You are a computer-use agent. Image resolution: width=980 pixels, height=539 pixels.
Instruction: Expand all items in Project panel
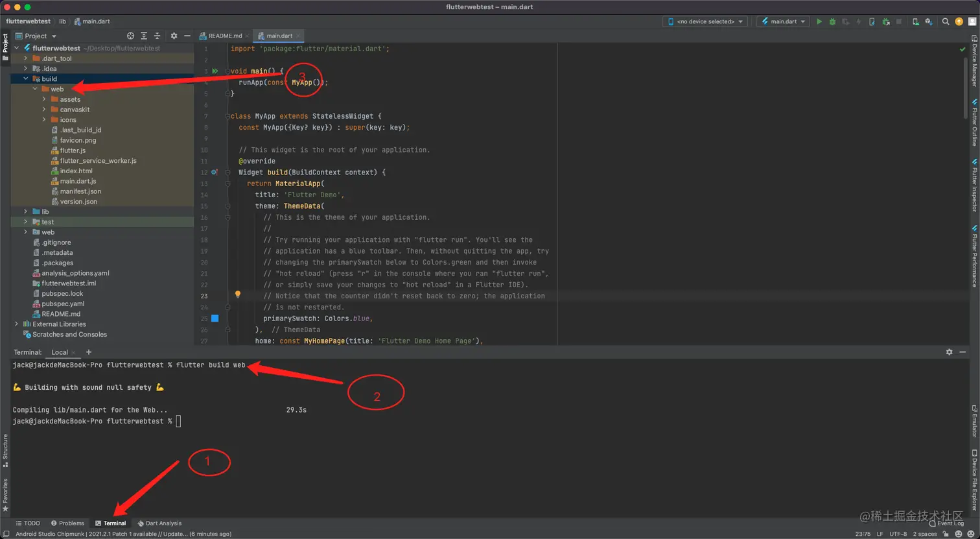[x=144, y=36]
